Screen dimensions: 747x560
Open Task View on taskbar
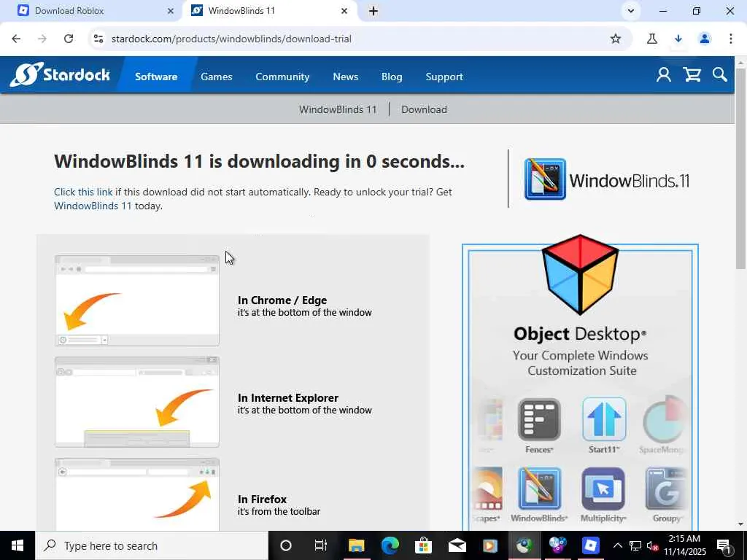pos(321,545)
